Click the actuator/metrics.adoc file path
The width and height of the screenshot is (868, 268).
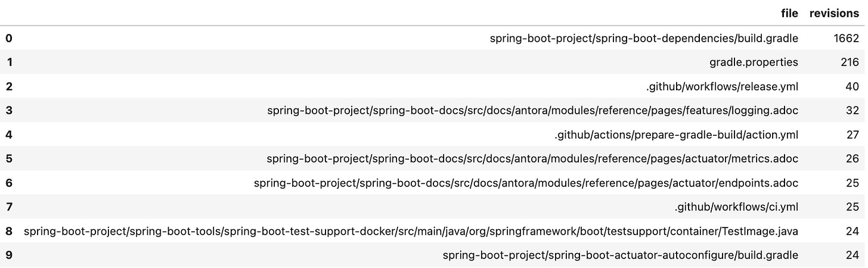pyautogui.click(x=532, y=159)
